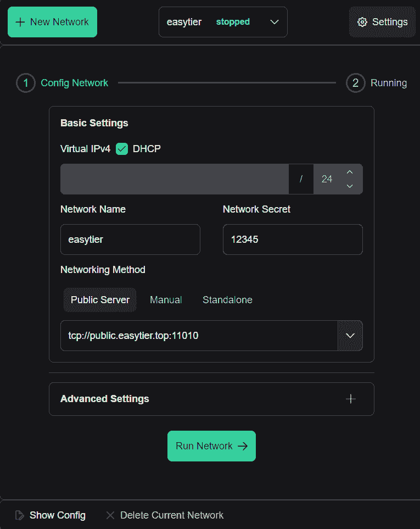Click the plus icon in Advanced Settings
This screenshot has height=529, width=420.
tap(351, 399)
